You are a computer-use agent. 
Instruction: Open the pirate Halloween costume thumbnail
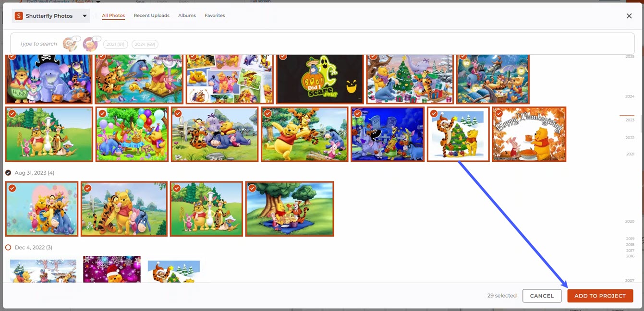coord(49,79)
